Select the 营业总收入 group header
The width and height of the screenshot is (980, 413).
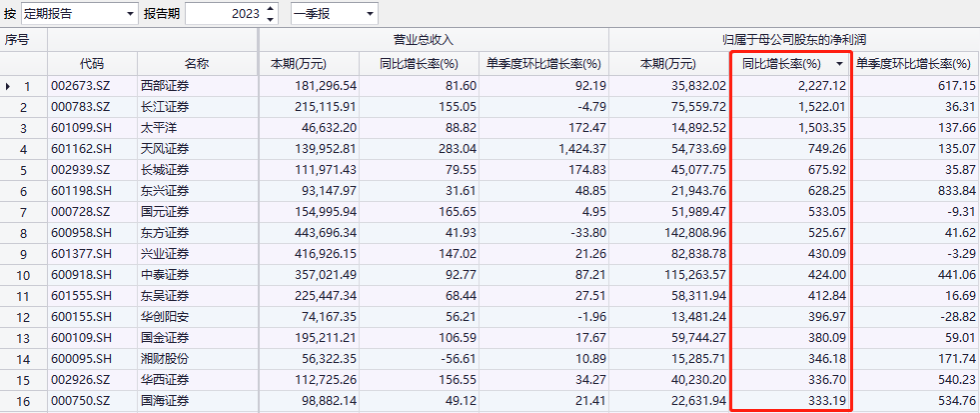[x=433, y=40]
